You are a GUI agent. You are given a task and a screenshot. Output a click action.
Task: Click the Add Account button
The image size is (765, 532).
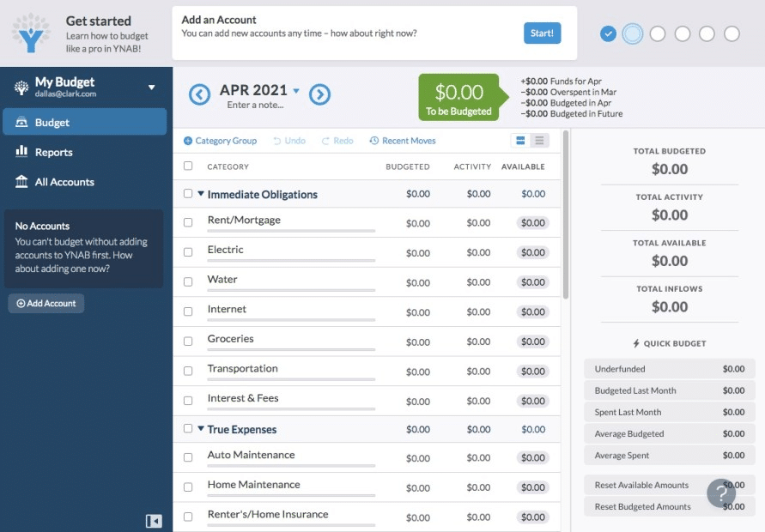46,303
